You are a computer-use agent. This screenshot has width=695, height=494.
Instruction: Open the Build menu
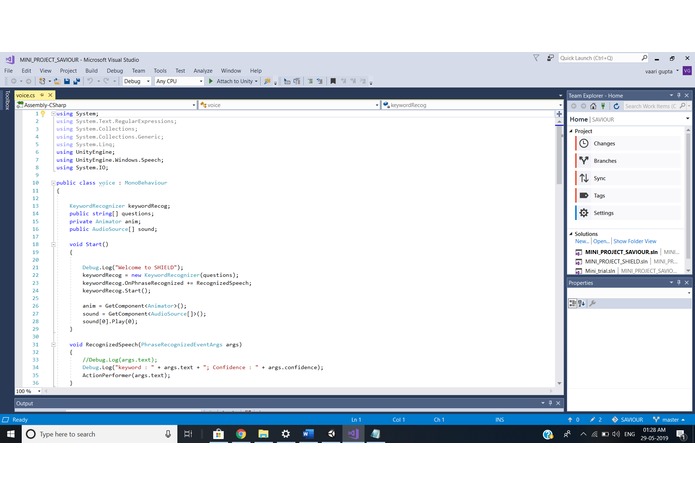pyautogui.click(x=91, y=70)
